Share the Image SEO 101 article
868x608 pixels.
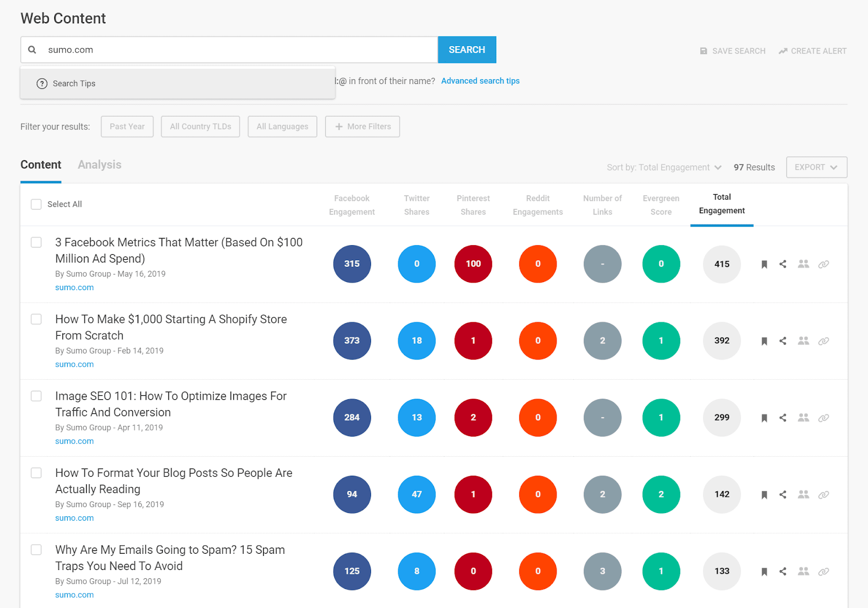point(783,418)
